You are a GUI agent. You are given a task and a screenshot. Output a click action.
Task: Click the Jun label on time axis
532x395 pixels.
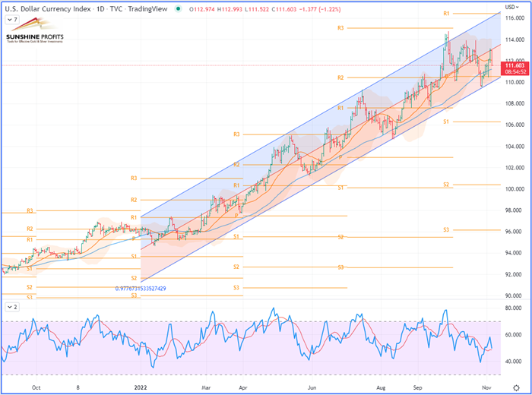pos(312,387)
